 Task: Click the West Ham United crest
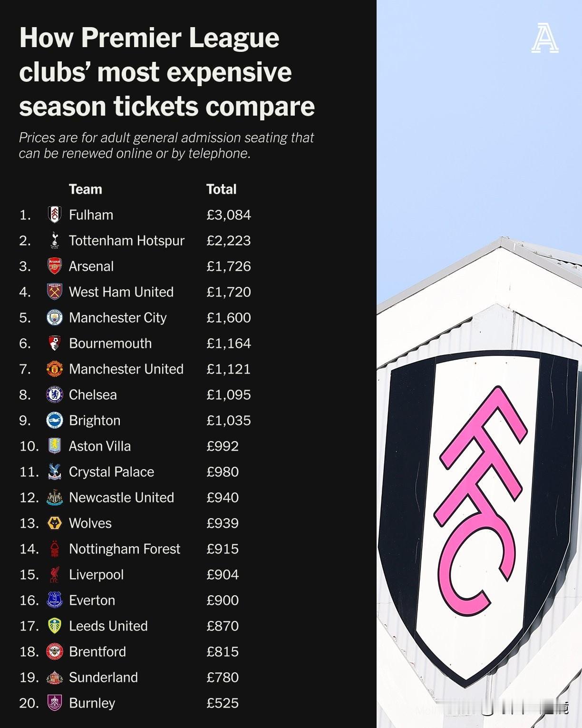click(x=55, y=292)
